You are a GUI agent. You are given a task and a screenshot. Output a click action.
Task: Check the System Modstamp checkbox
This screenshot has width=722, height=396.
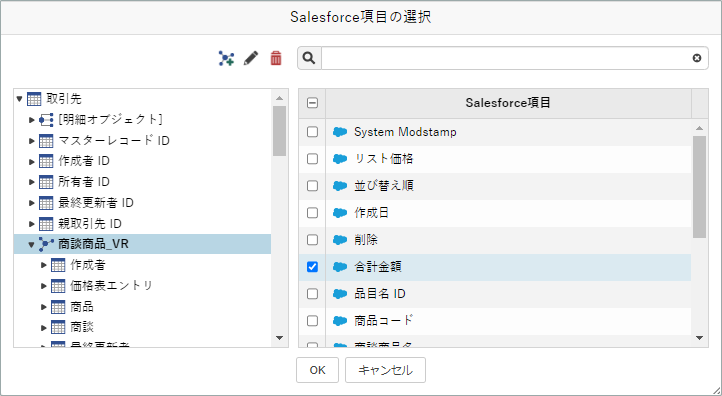(312, 132)
